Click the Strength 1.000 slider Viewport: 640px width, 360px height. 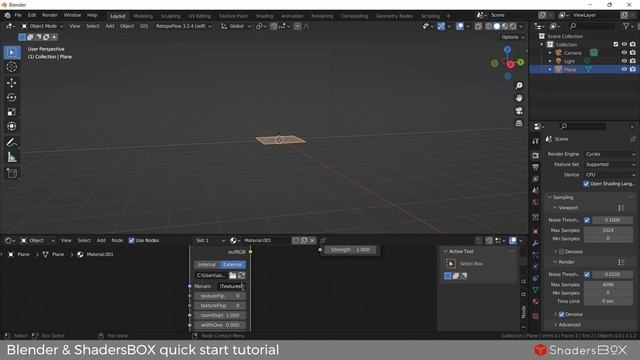(351, 250)
